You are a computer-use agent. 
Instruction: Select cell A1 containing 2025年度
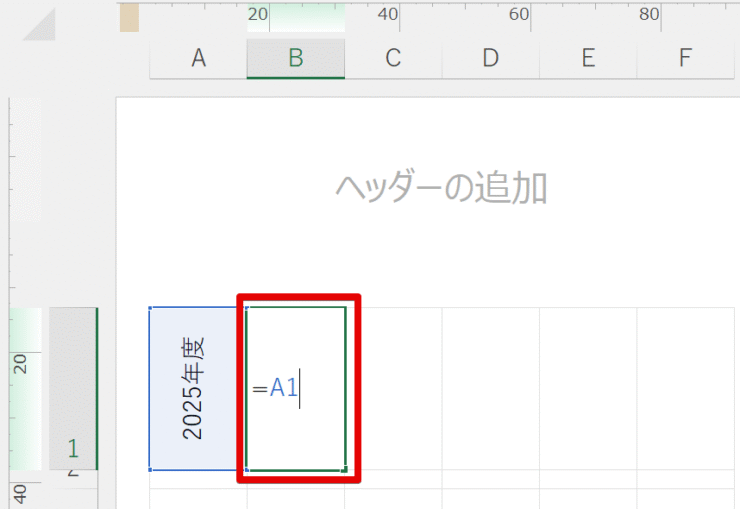click(x=198, y=389)
